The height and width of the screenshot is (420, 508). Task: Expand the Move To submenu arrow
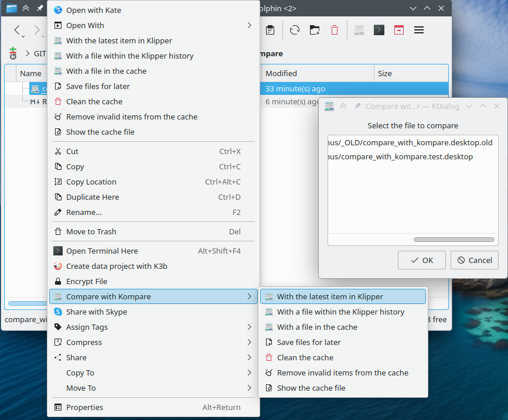point(249,388)
